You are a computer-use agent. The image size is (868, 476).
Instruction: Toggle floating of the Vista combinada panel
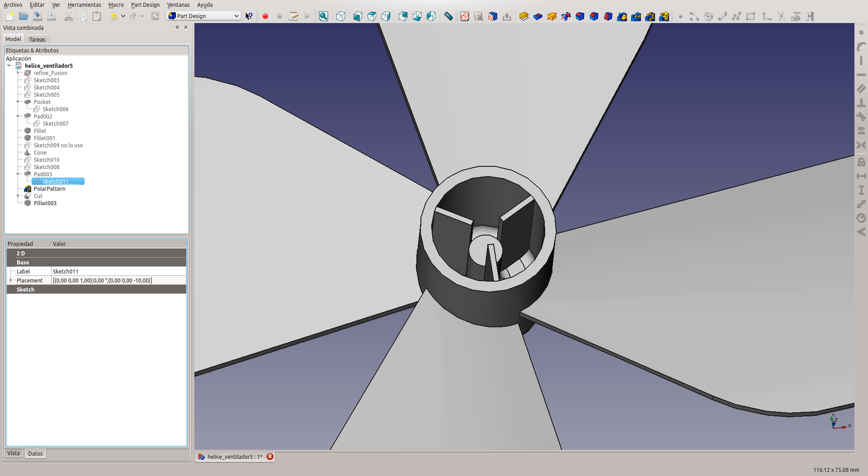pos(177,28)
